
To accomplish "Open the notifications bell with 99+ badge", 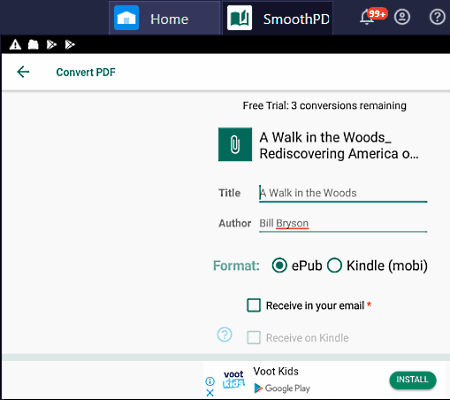I will click(x=368, y=17).
